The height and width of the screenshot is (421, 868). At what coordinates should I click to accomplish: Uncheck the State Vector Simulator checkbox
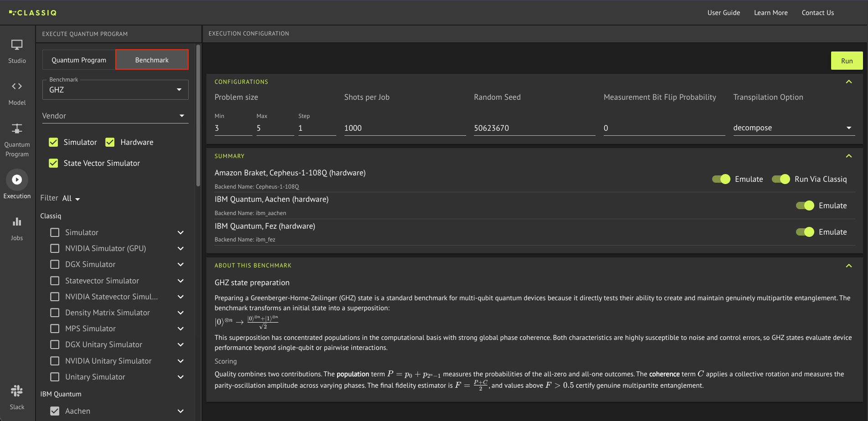point(54,163)
